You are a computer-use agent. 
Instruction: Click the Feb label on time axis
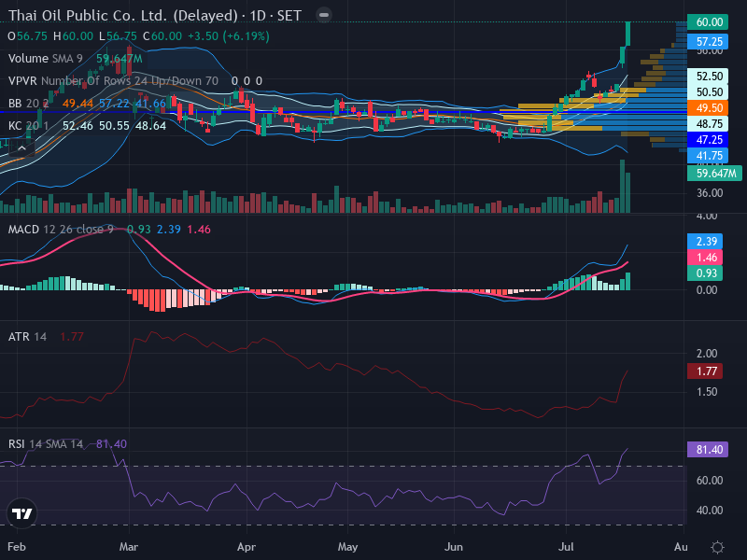point(17,547)
